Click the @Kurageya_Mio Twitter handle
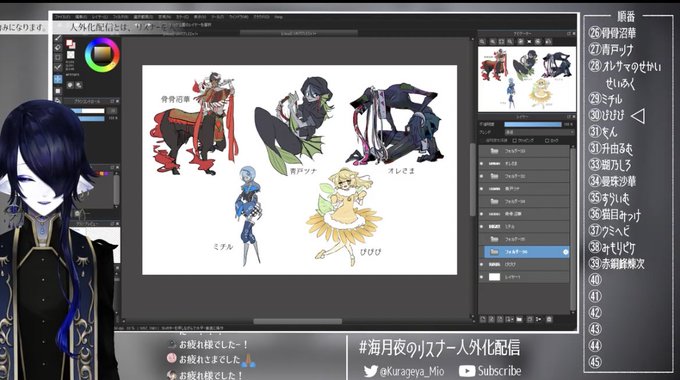 (x=412, y=371)
